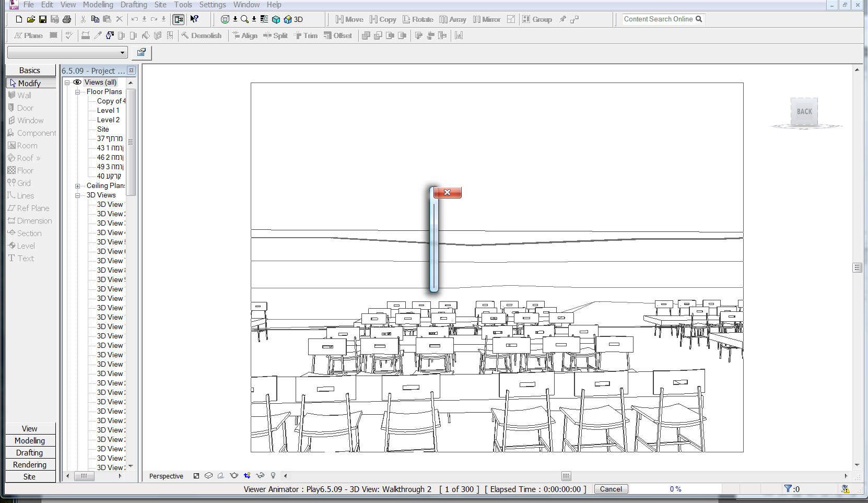Open element properties button beside type selector
This screenshot has width=868, height=503.
click(x=141, y=52)
